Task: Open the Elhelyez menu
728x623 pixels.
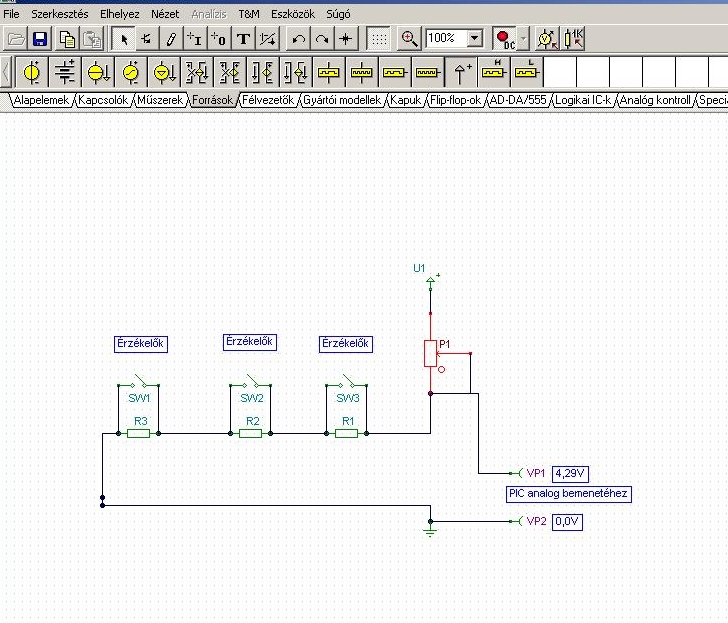Action: 119,14
